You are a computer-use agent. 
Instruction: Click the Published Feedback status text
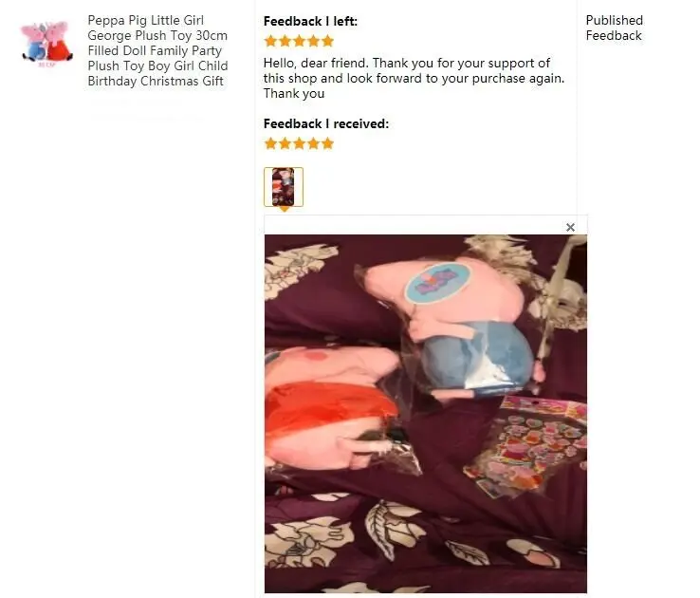[x=615, y=28]
